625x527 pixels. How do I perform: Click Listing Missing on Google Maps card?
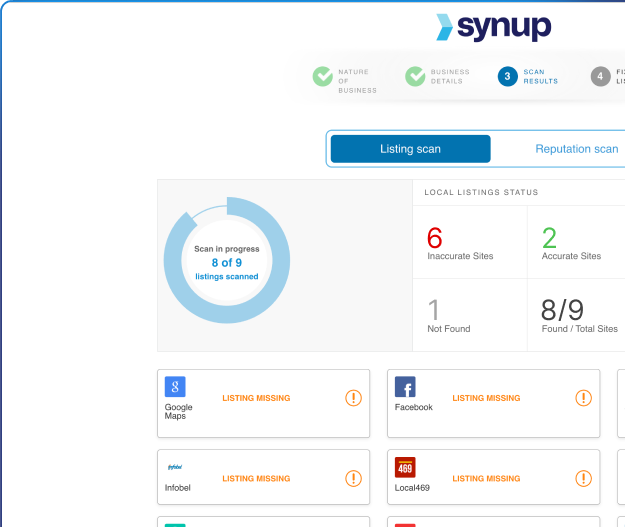[x=256, y=398]
